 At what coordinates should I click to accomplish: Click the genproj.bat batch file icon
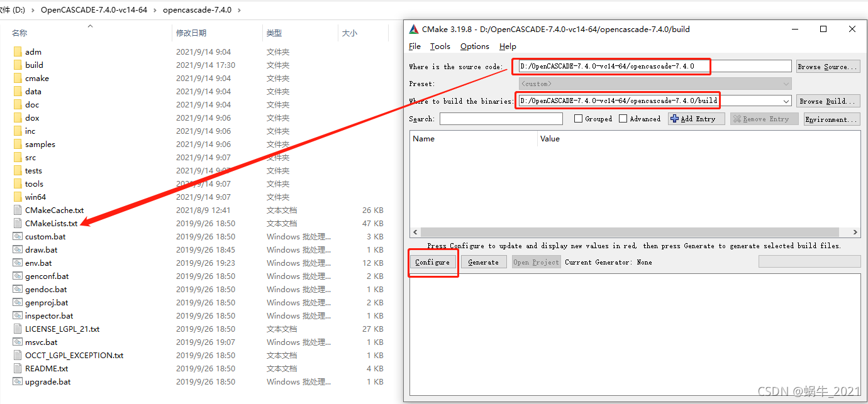[x=18, y=302]
